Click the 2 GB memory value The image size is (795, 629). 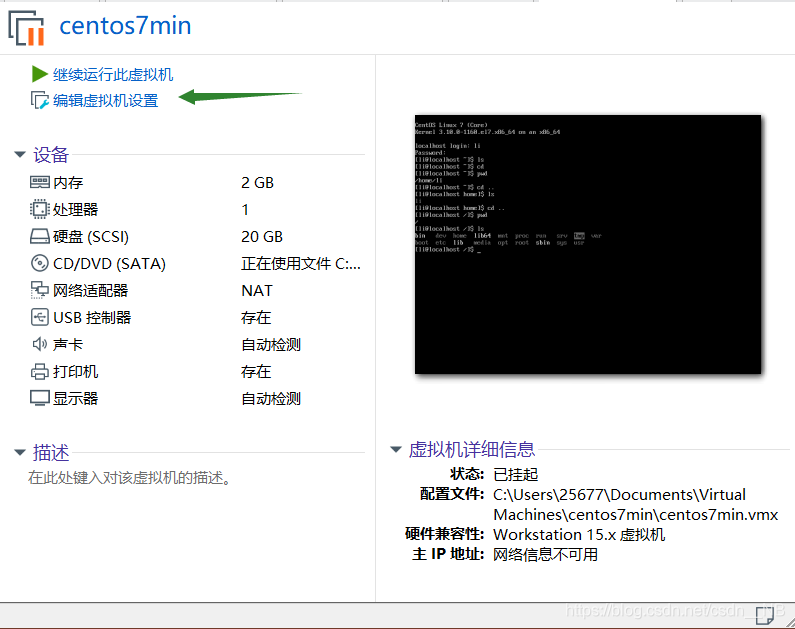pos(258,182)
